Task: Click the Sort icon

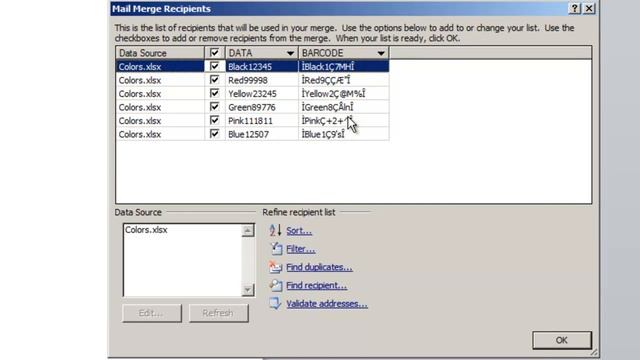Action: tap(276, 230)
